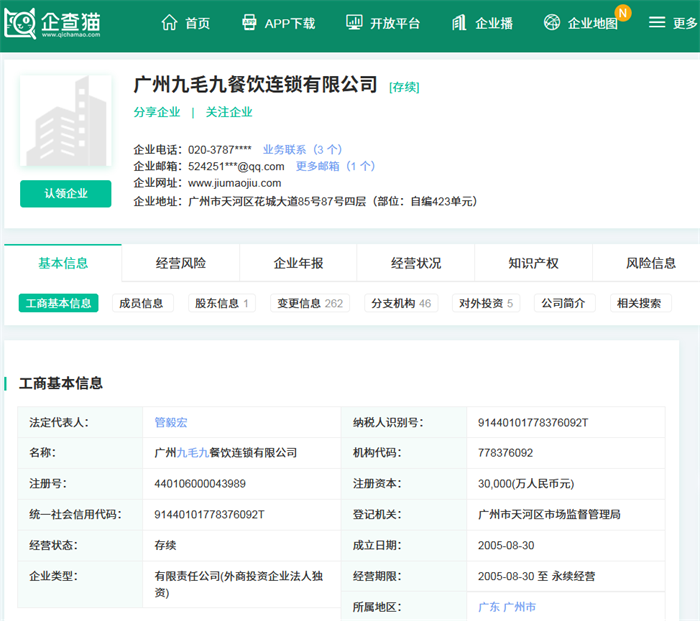Click the phone number 020-3787****
700x621 pixels.
pyautogui.click(x=220, y=150)
